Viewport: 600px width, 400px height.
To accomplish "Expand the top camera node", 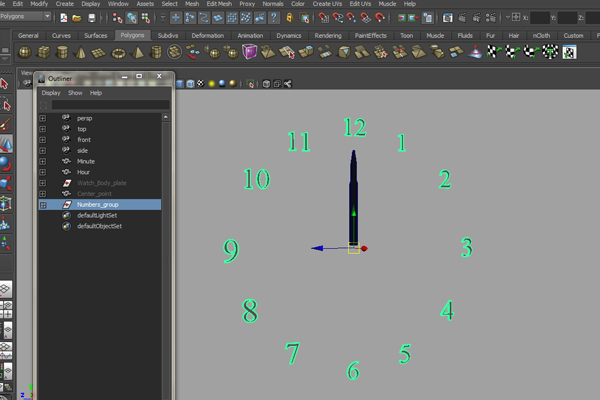I will [x=42, y=129].
